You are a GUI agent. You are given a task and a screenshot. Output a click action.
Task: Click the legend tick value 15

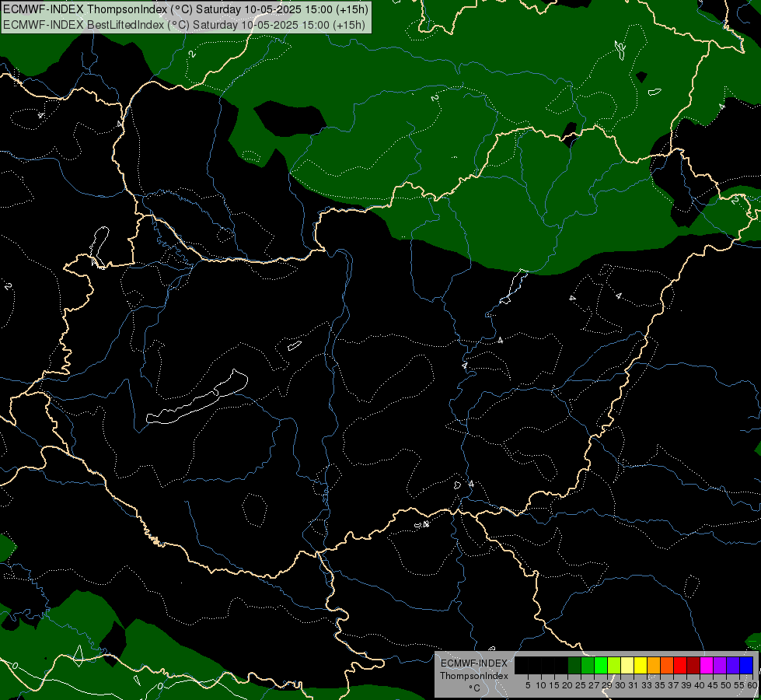click(x=554, y=685)
